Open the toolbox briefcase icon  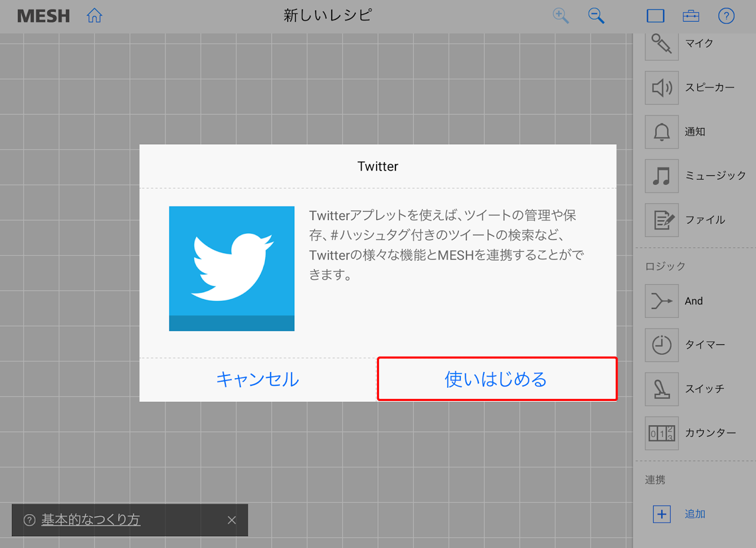click(x=691, y=16)
